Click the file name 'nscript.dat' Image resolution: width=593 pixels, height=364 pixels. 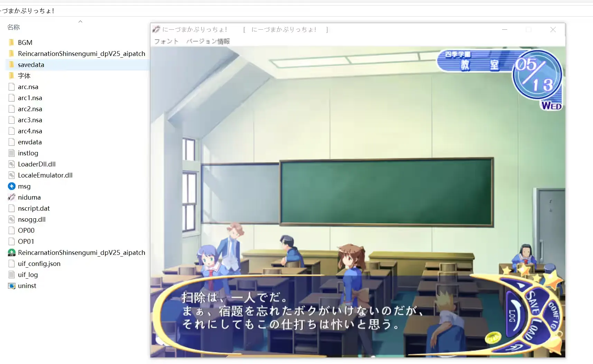pyautogui.click(x=34, y=208)
